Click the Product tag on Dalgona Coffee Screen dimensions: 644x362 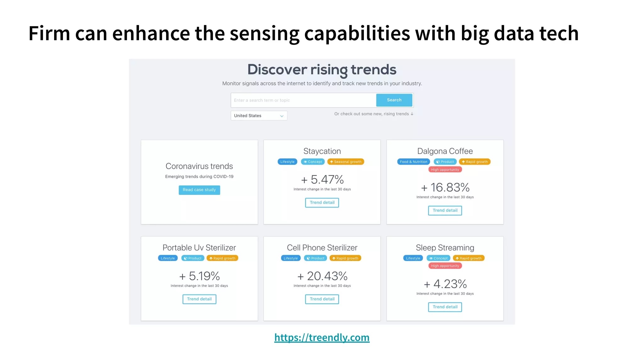445,162
